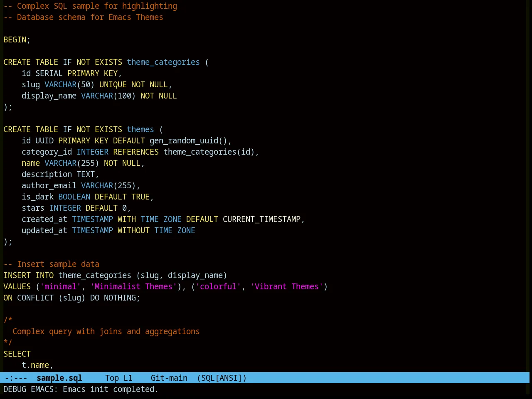Click the SQL[ANSI] major mode indicator

222,378
